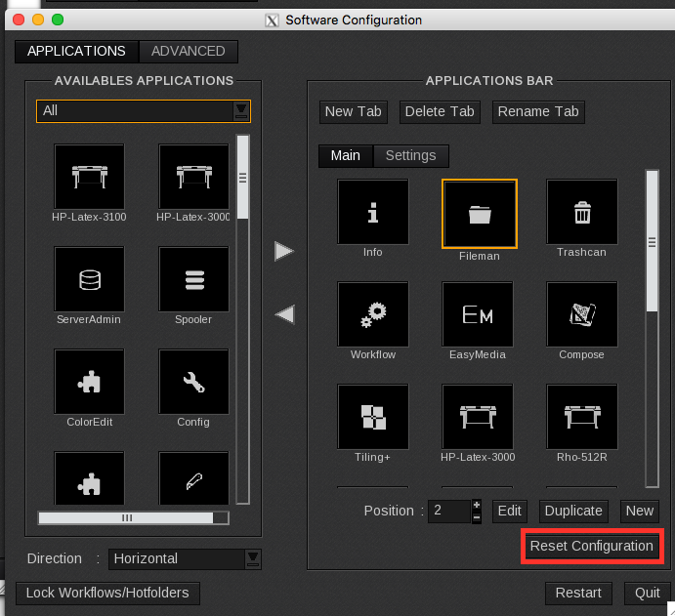Click the Trashcan icon
Screen dimensions: 675x616
click(x=581, y=212)
